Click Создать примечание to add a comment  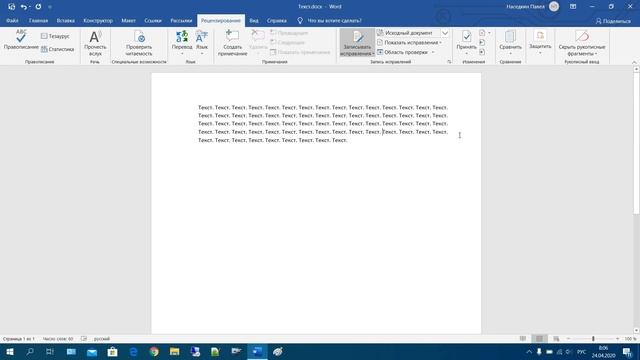[x=232, y=43]
